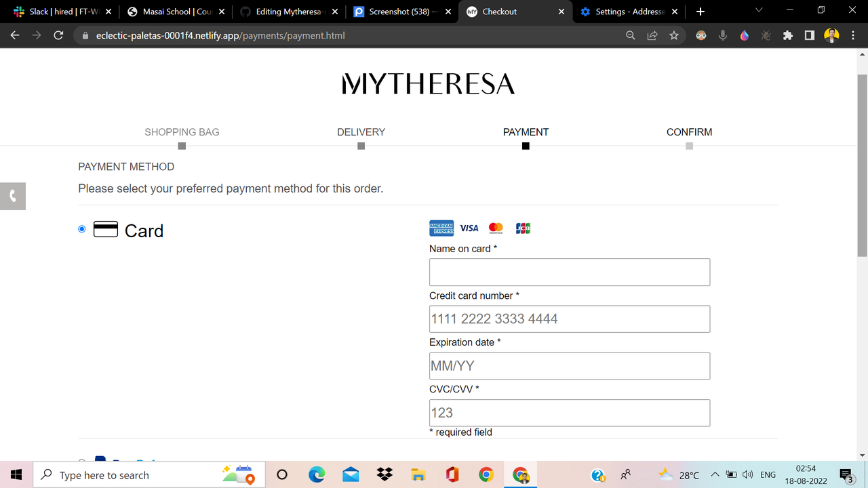Open a new browser tab with plus button

tap(701, 12)
